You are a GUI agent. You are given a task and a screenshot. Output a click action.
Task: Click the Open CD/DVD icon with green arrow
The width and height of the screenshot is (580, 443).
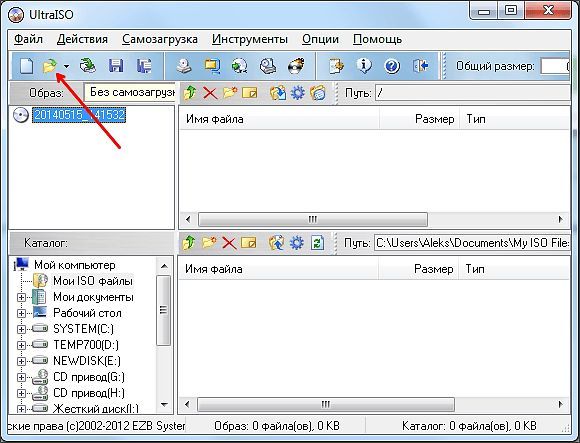(88, 66)
